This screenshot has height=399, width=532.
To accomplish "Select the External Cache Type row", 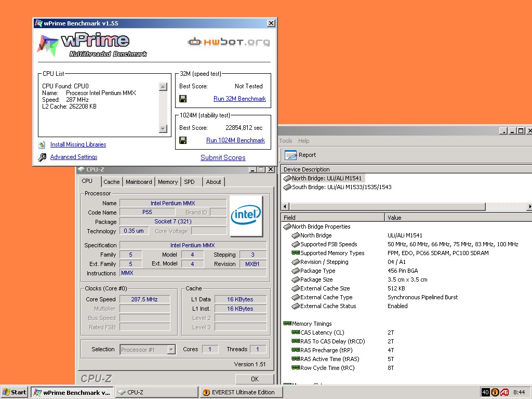I will point(406,297).
